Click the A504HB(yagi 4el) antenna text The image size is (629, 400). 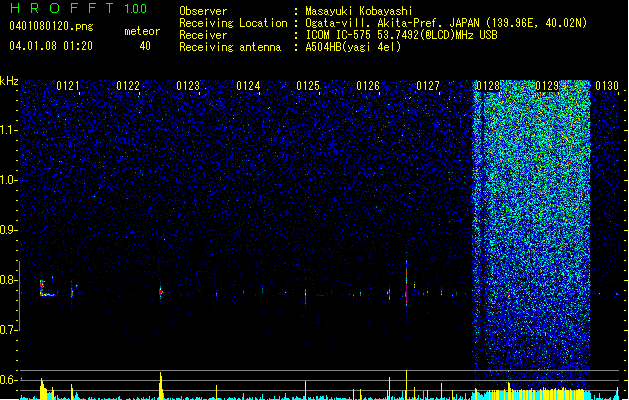[353, 47]
